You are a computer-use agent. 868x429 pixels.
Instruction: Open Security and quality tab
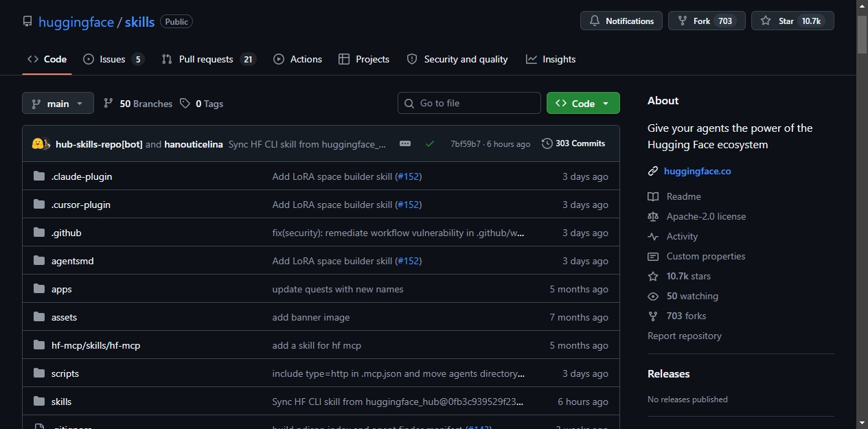pos(457,59)
